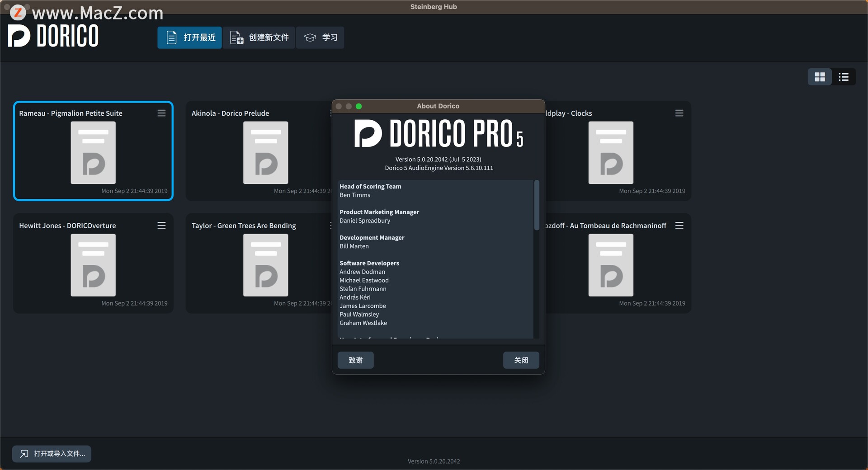Select the Clocks project thumbnail
This screenshot has height=470, width=868.
(x=611, y=153)
